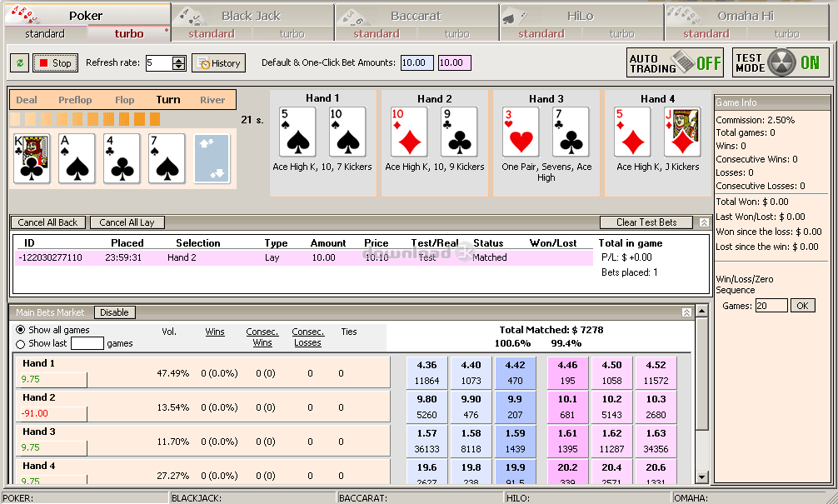Click the blue default back bet amount field
This screenshot has height=504, width=838.
[417, 63]
